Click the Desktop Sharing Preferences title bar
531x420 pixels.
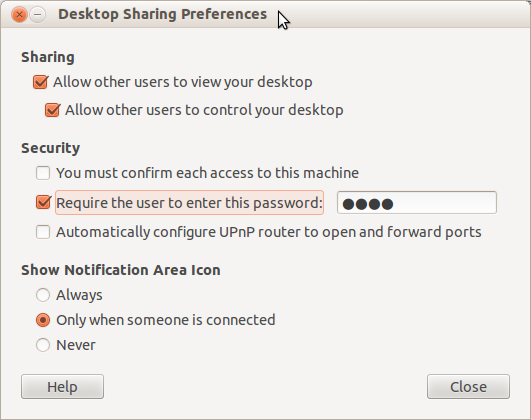pos(163,14)
